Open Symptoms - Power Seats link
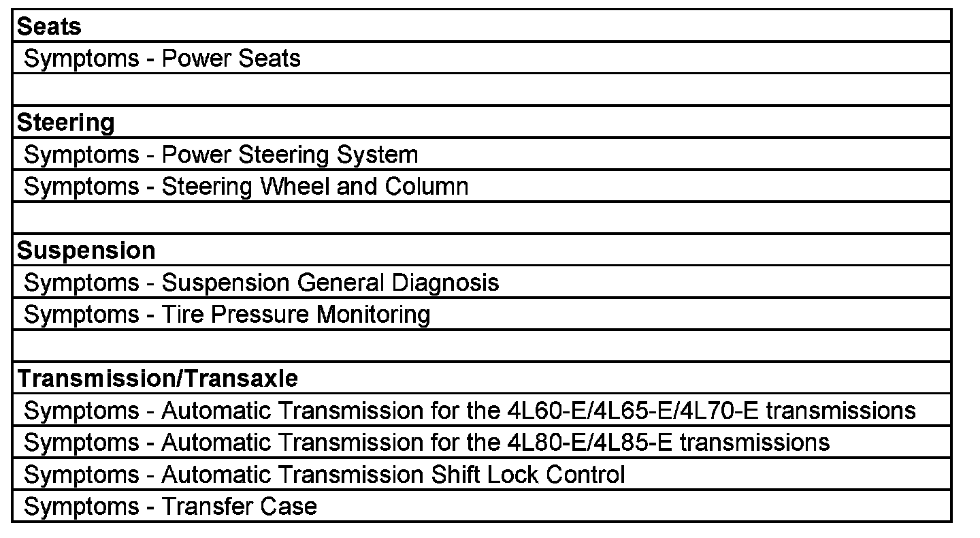980x538 pixels. point(162,59)
